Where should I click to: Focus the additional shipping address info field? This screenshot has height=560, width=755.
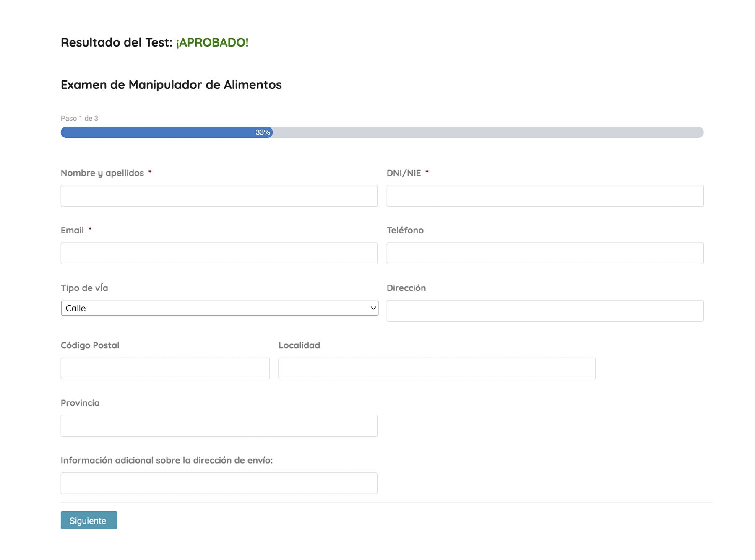(219, 483)
